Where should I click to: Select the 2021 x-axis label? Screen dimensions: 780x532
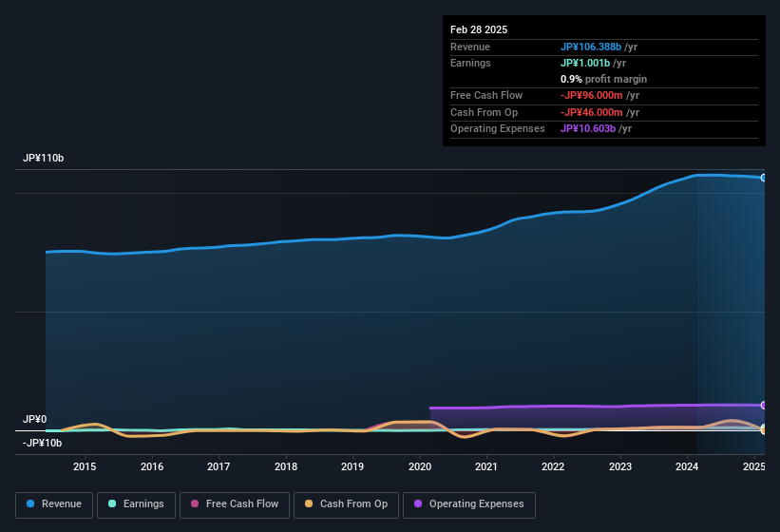point(486,466)
